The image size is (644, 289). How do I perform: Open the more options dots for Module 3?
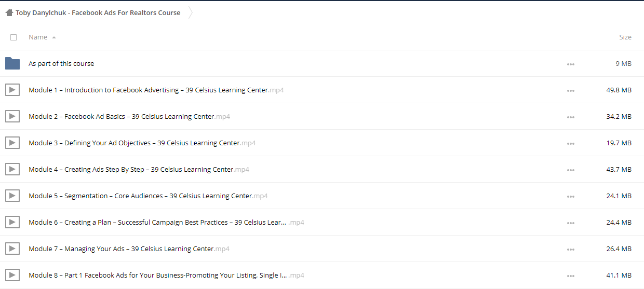[x=571, y=143]
